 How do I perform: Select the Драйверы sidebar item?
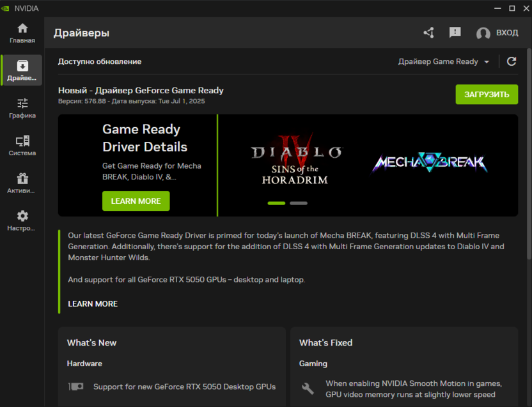click(22, 70)
